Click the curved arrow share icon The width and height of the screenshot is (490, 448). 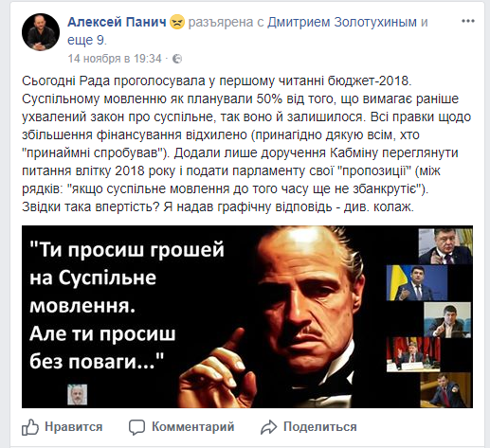tap(268, 427)
